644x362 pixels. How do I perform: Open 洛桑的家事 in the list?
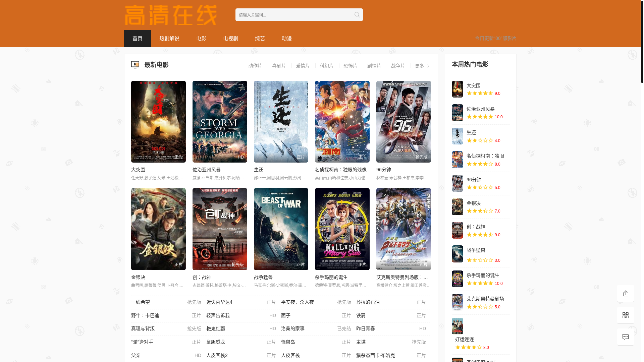click(293, 328)
